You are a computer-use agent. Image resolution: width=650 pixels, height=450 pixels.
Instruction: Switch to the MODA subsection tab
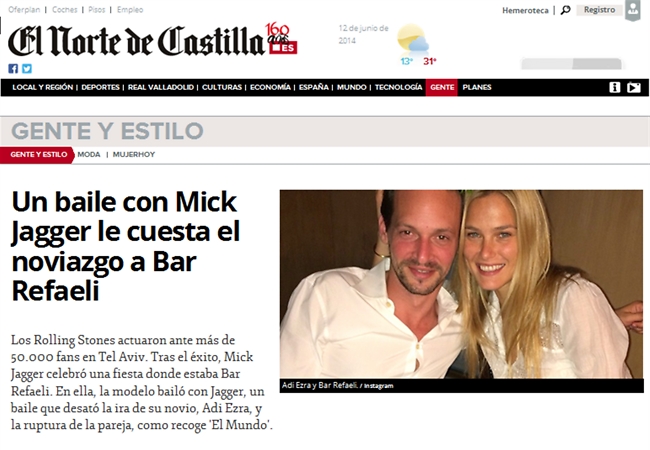[x=89, y=155]
